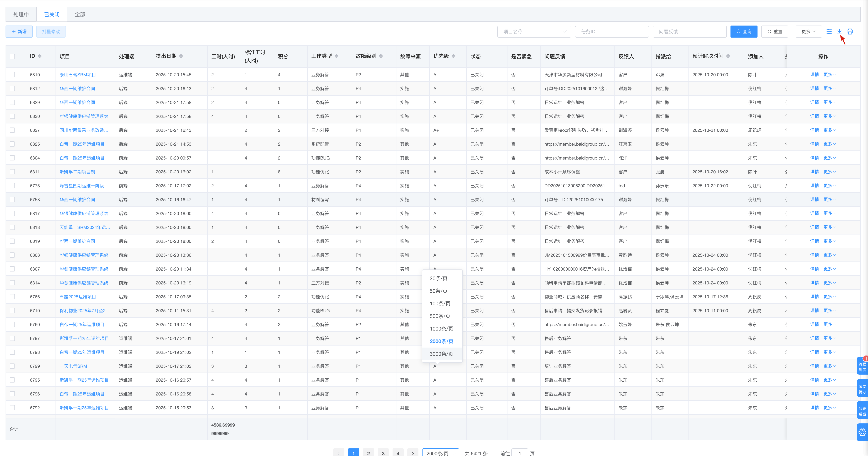Click the 批量修改 button
Screen dimensions: 868x456
[51, 32]
